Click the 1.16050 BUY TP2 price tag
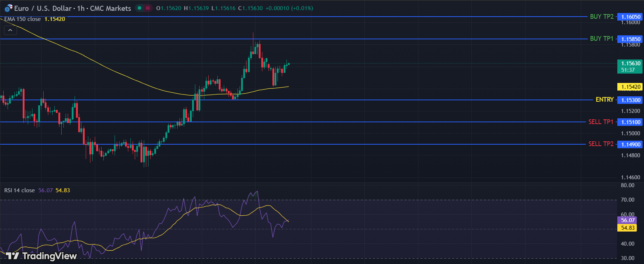 coord(630,17)
